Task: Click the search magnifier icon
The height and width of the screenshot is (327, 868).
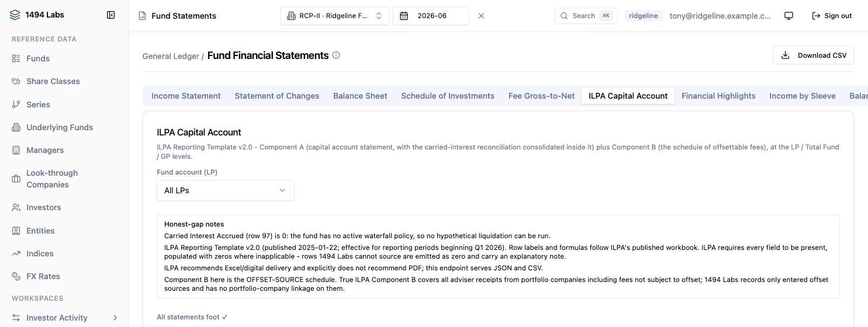Action: (x=564, y=16)
